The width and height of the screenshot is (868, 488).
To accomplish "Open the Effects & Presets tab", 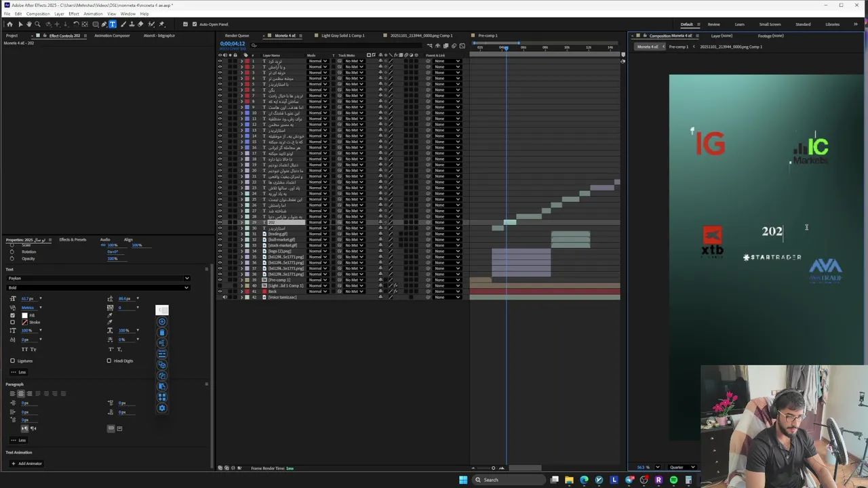I will pyautogui.click(x=73, y=239).
